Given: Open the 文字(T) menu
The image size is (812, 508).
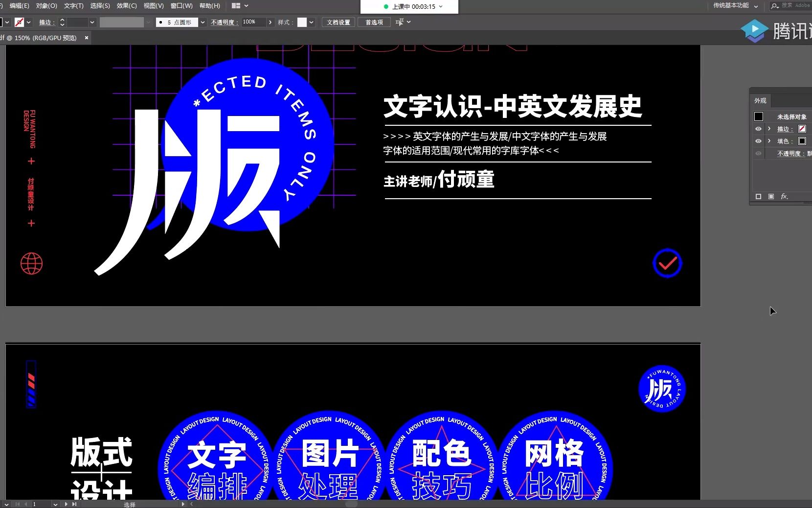Looking at the screenshot, I should 73,6.
